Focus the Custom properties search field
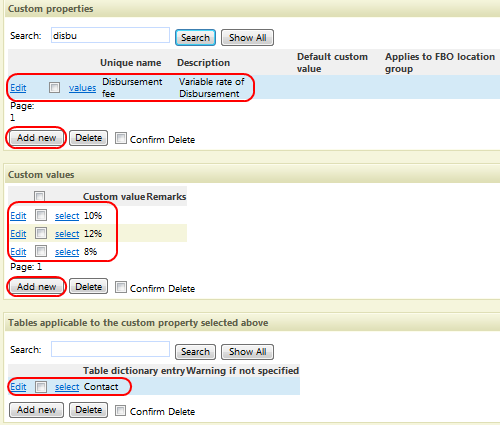 110,35
